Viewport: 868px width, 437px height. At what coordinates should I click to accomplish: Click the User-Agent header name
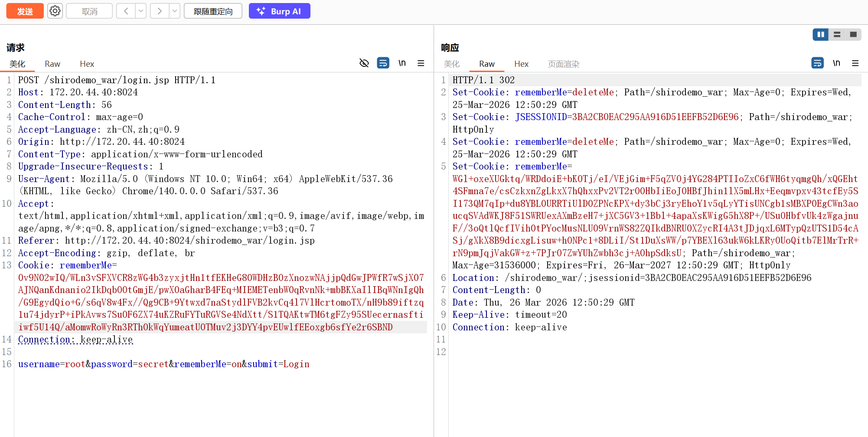(x=44, y=179)
